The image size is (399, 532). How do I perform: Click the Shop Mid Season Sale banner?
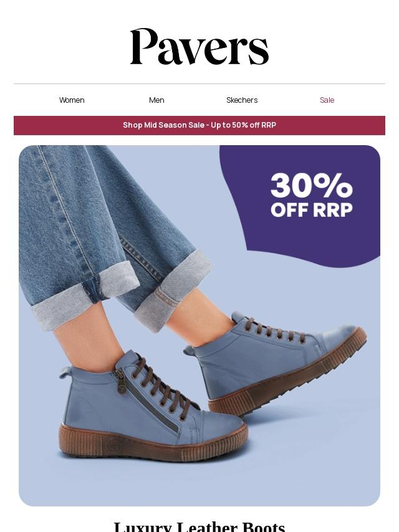(199, 125)
